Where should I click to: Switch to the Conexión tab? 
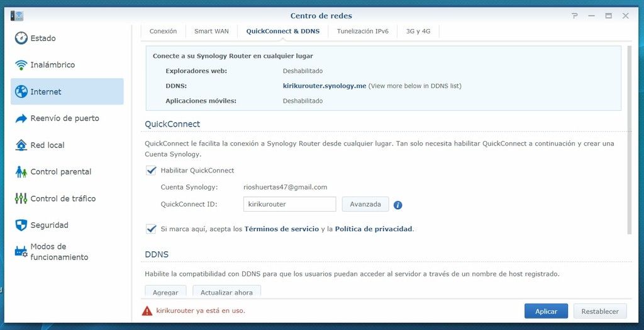coord(163,31)
